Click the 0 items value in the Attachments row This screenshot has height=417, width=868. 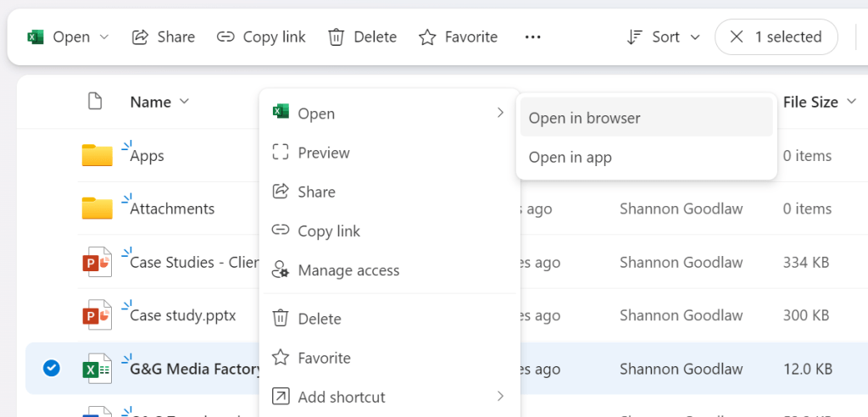[x=807, y=208]
